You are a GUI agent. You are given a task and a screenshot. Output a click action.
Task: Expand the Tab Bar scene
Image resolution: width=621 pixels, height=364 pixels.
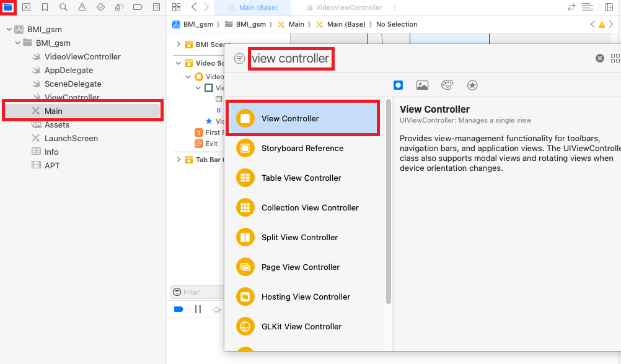pos(178,160)
